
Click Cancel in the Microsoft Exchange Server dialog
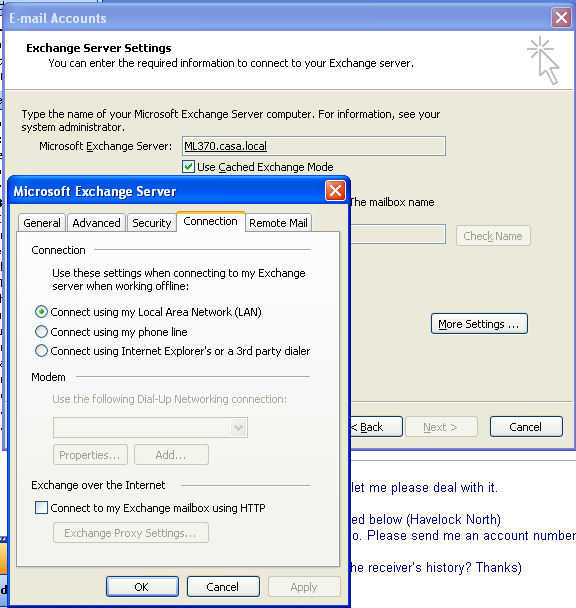pyautogui.click(x=223, y=587)
